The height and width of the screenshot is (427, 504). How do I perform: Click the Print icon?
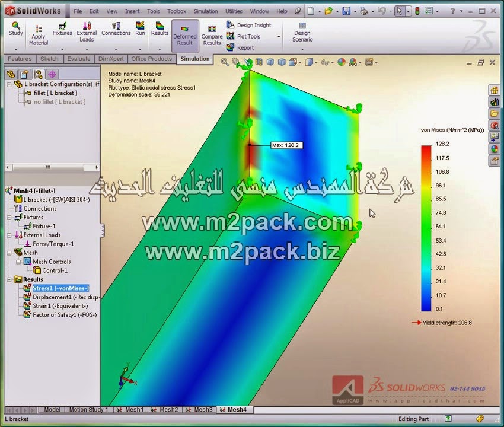(364, 11)
